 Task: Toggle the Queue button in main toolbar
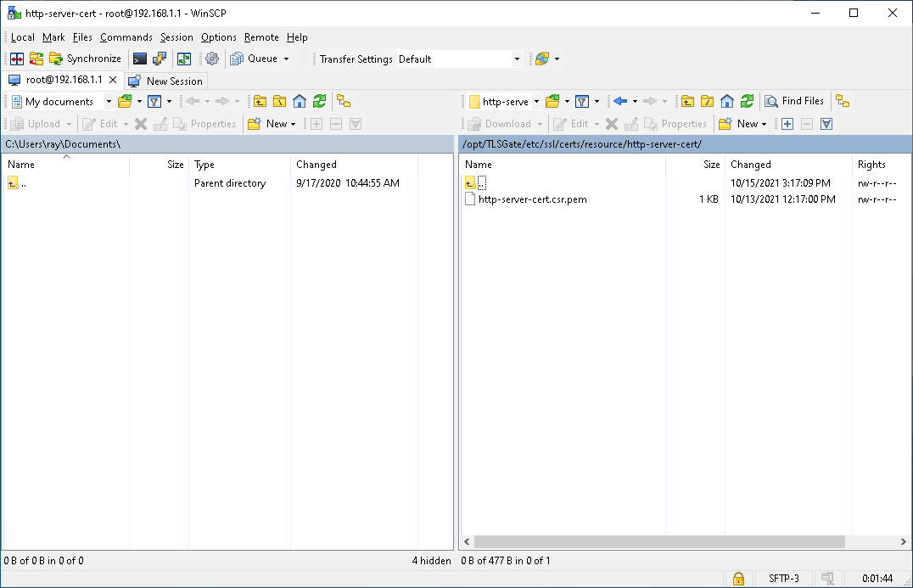point(254,59)
